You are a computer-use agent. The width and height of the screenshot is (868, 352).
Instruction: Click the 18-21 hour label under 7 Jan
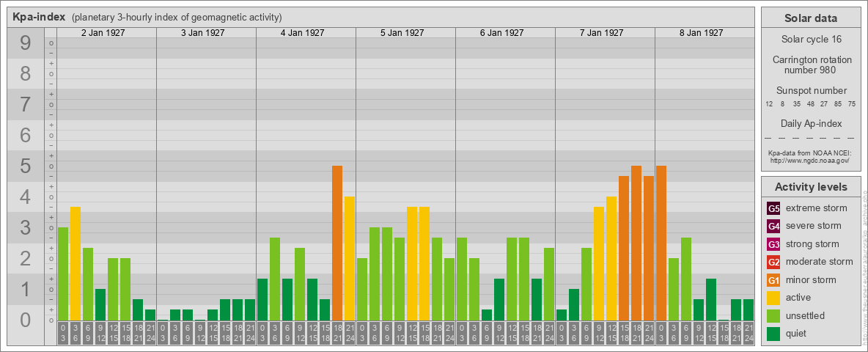[x=636, y=334]
